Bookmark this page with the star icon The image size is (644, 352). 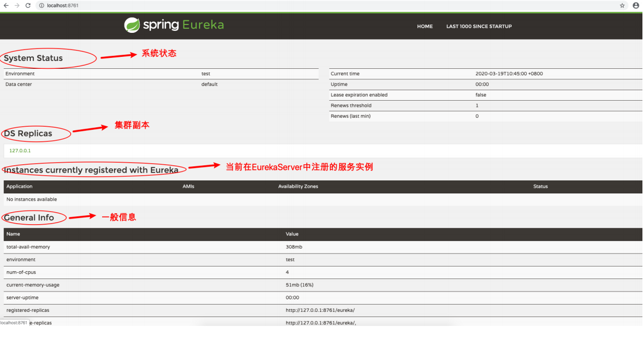coord(622,5)
